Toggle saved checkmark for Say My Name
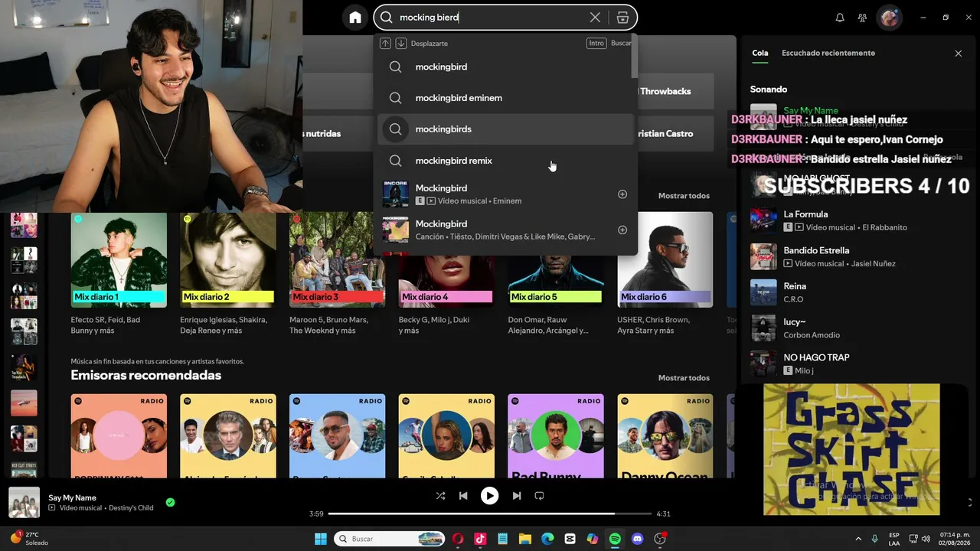The width and height of the screenshot is (980, 551). (170, 503)
